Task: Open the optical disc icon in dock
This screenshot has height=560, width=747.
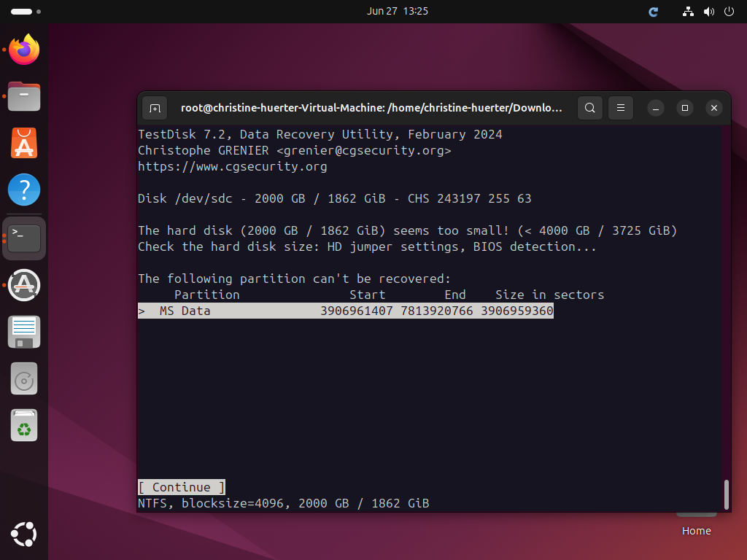Action: [24, 378]
